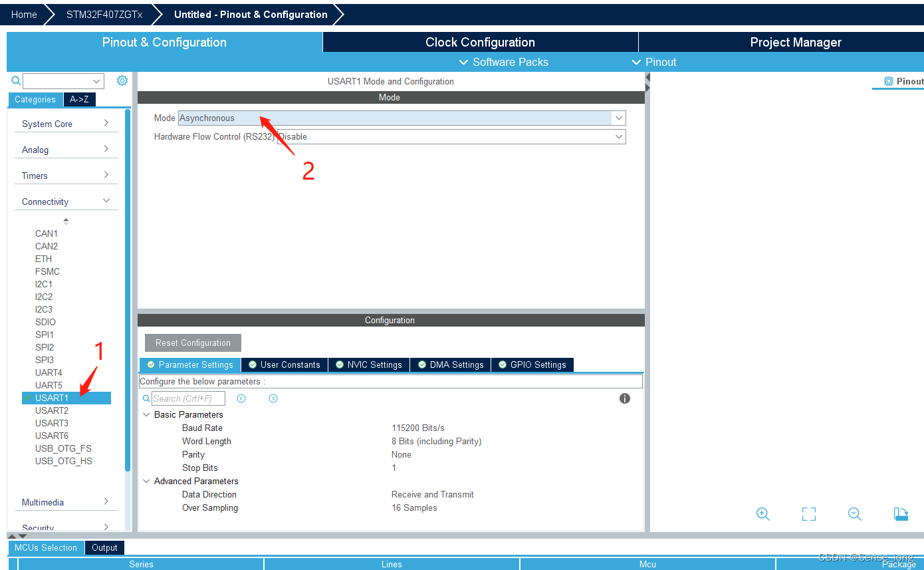Click the categories panel vertical scrollbar
The width and height of the screenshot is (924, 570).
(x=128, y=289)
